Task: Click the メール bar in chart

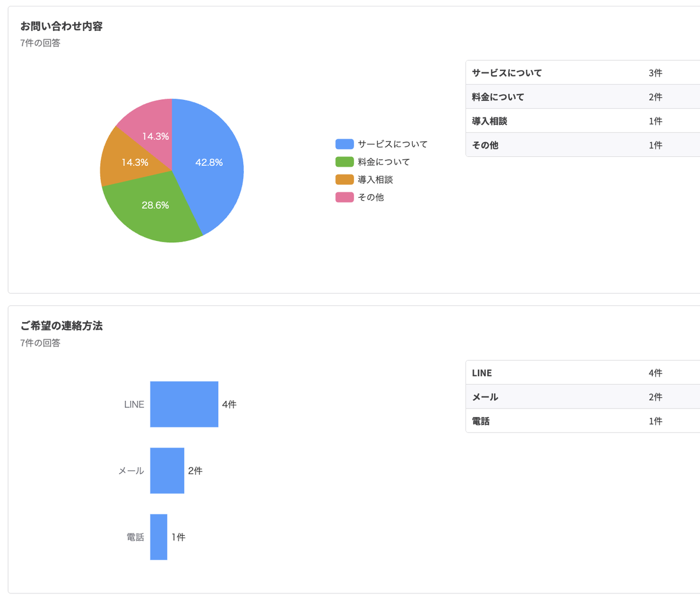Action: coord(167,471)
